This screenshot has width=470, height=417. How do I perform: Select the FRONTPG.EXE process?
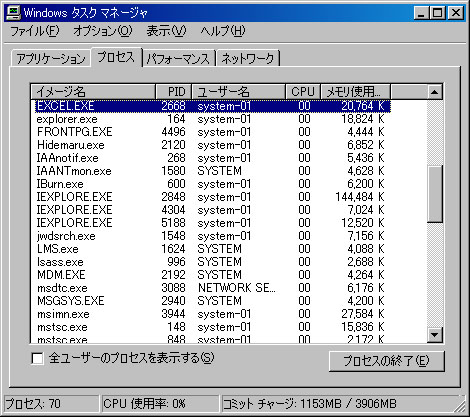tap(213, 132)
